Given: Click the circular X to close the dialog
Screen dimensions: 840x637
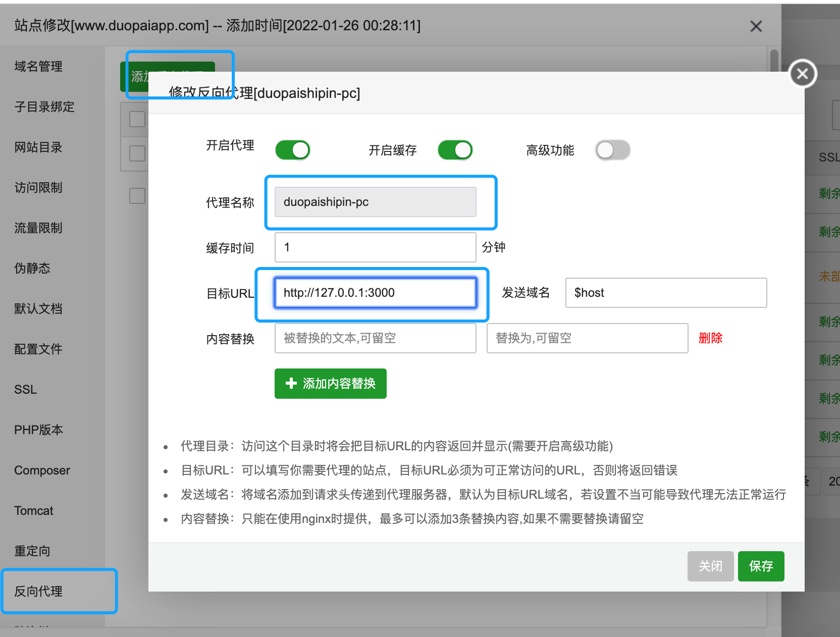Looking at the screenshot, I should pos(802,73).
